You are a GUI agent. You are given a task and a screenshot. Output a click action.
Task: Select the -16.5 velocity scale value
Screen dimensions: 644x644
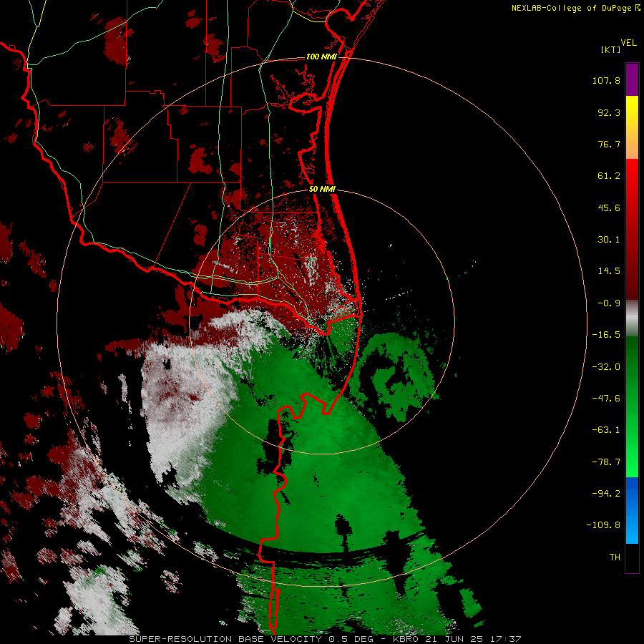pos(606,335)
